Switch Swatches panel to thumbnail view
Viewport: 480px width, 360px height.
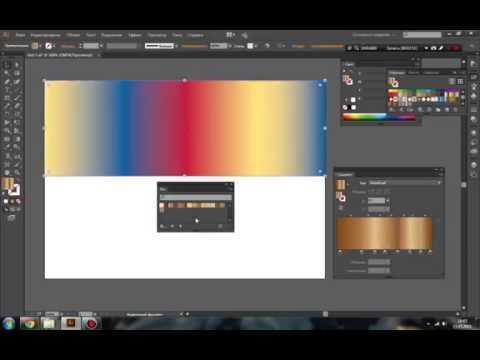460,81
